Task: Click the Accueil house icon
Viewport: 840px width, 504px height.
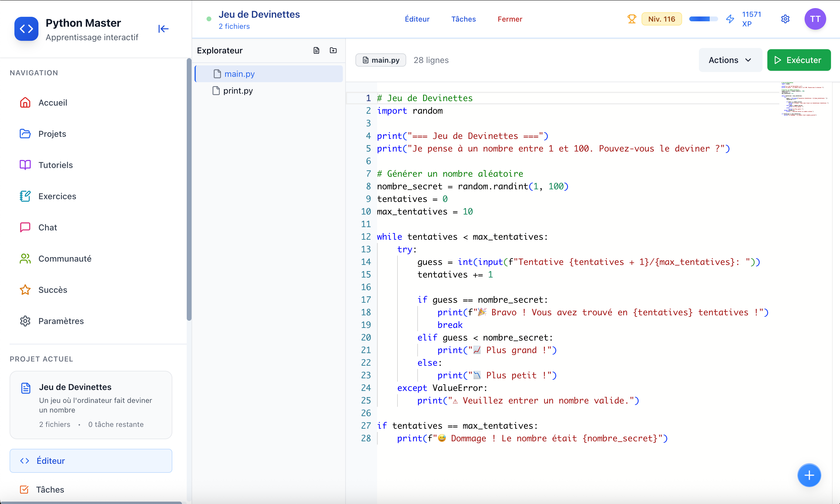Action: (x=25, y=103)
